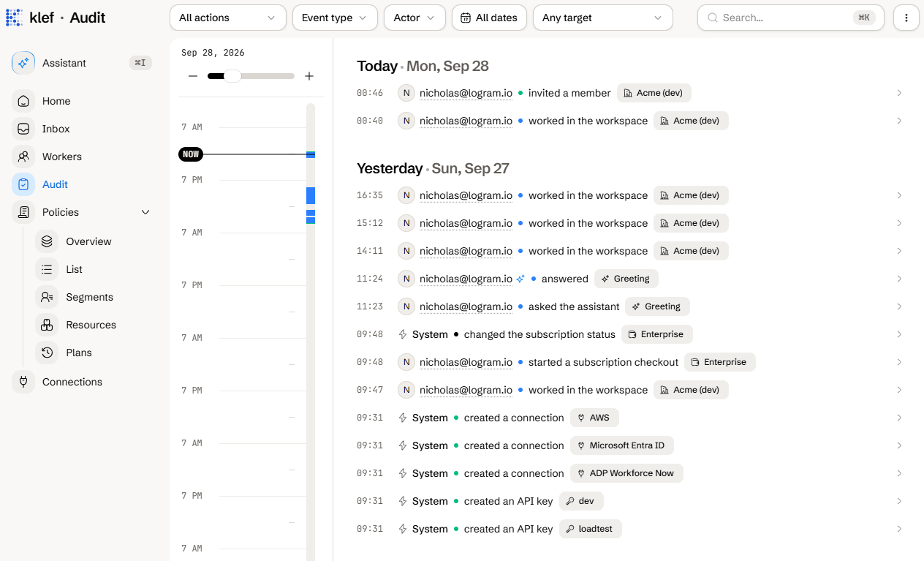Click Enterprise tag on checkout row
The height and width of the screenshot is (561, 924).
tap(719, 362)
